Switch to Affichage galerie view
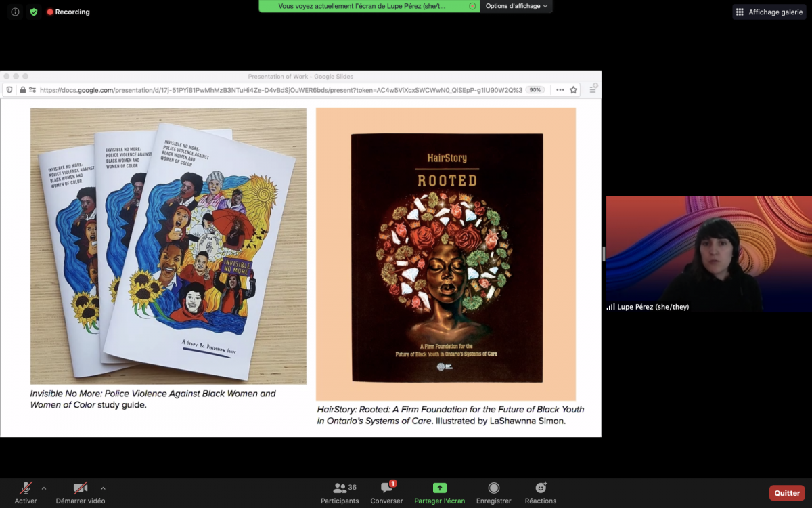This screenshot has width=812, height=508. [769, 12]
